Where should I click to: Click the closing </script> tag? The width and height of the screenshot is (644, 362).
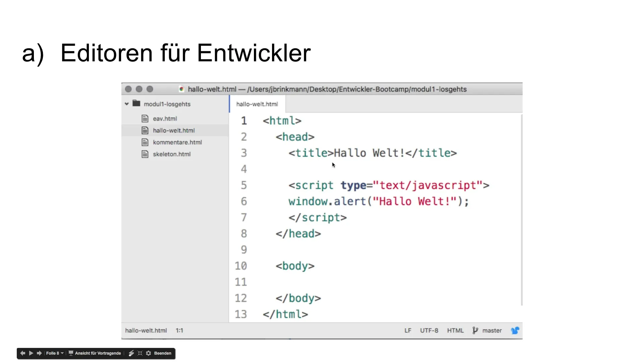tap(318, 217)
